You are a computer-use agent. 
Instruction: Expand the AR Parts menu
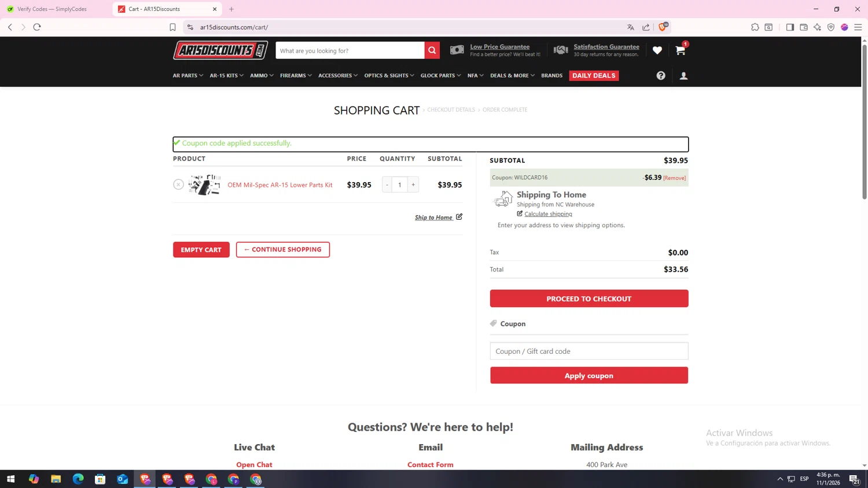tap(188, 76)
